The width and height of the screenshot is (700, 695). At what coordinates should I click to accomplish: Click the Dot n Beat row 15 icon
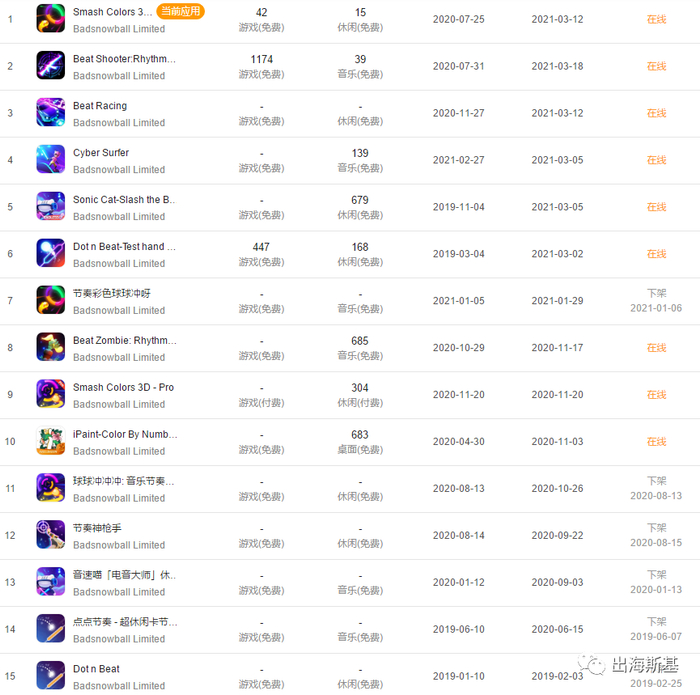pyautogui.click(x=50, y=675)
